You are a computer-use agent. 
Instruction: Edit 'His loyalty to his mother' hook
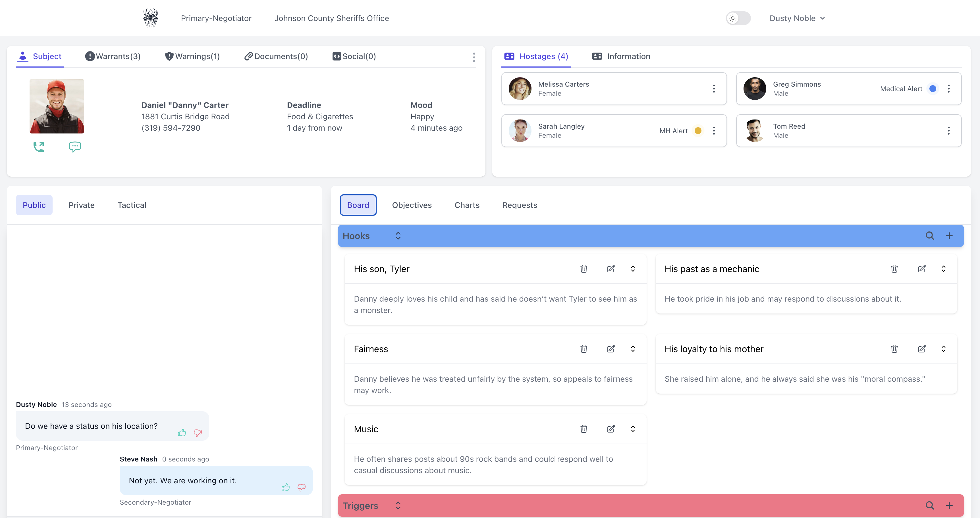pos(922,349)
